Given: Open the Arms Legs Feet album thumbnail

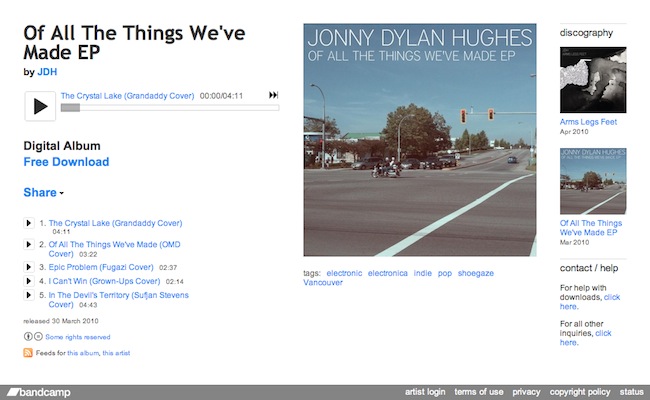Looking at the screenshot, I should (593, 80).
